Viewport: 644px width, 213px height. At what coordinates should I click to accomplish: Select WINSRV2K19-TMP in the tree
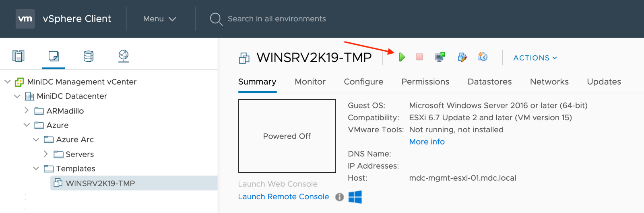pyautogui.click(x=100, y=183)
